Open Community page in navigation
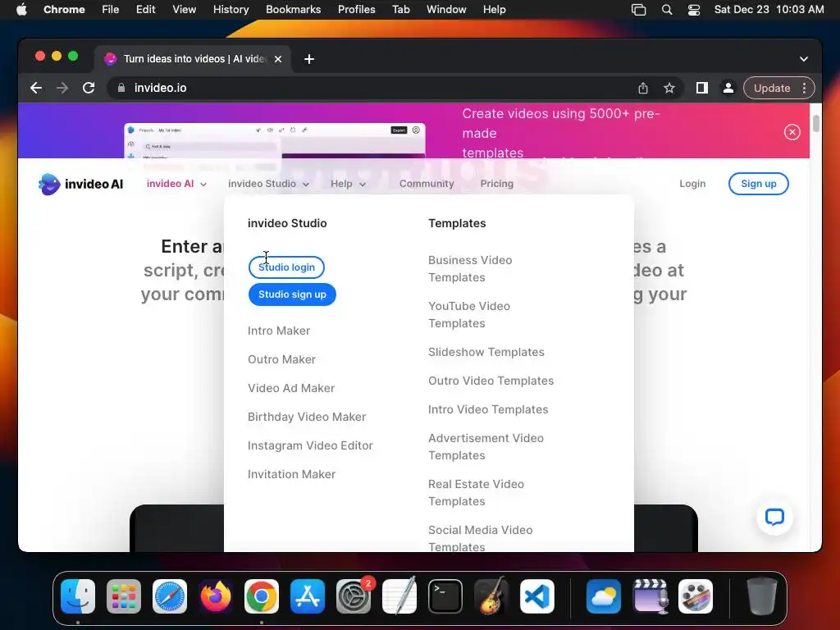This screenshot has height=630, width=840. click(427, 184)
